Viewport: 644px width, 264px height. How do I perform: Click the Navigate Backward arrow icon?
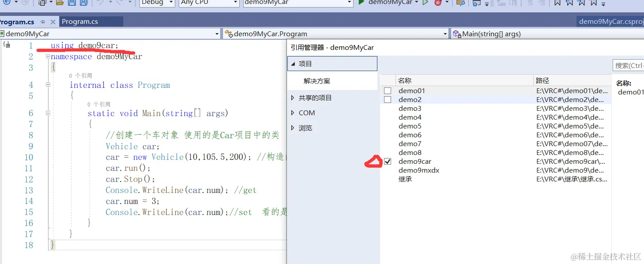[7, 2]
